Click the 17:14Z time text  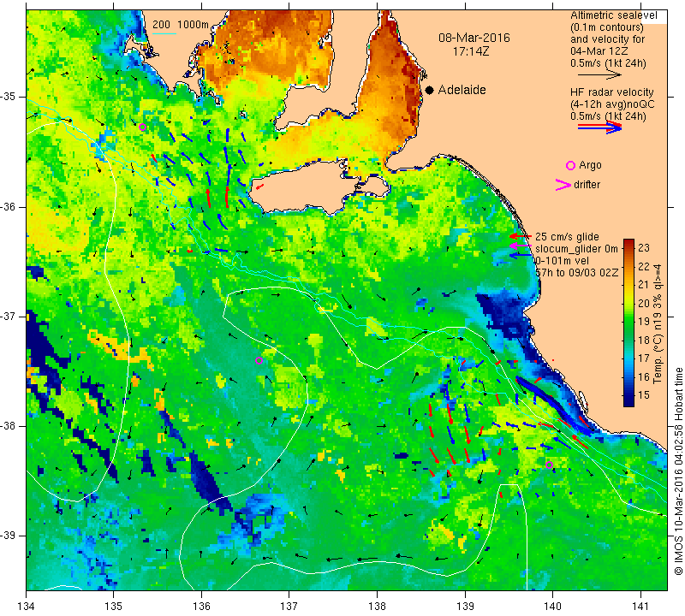point(470,51)
